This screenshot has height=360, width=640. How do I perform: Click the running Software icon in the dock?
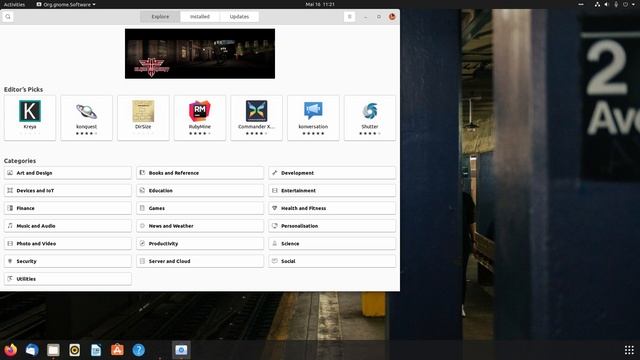pyautogui.click(x=181, y=350)
